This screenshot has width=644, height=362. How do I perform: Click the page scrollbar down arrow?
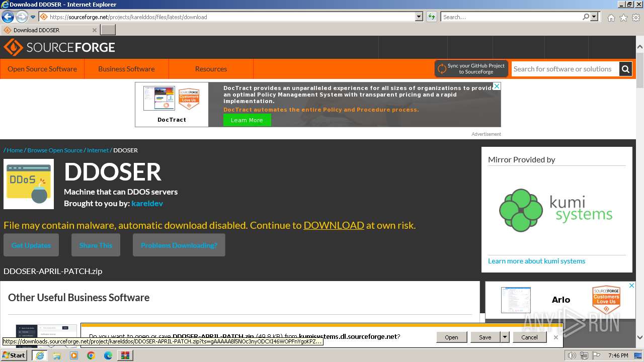640,338
